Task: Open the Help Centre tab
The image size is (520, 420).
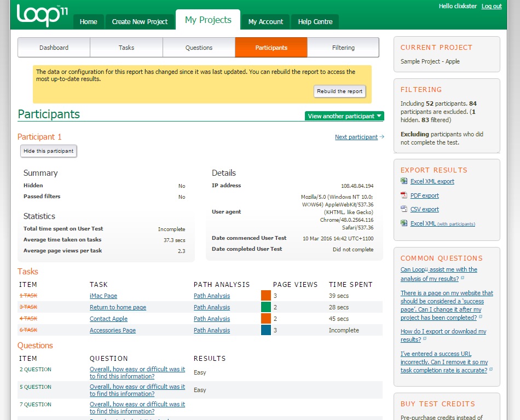Action: (x=315, y=22)
